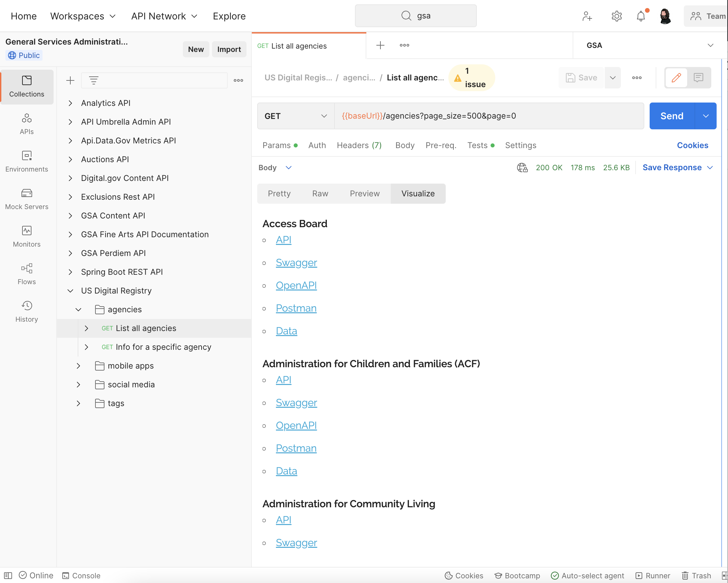
Task: Expand the mobile apps folder
Action: coord(78,366)
